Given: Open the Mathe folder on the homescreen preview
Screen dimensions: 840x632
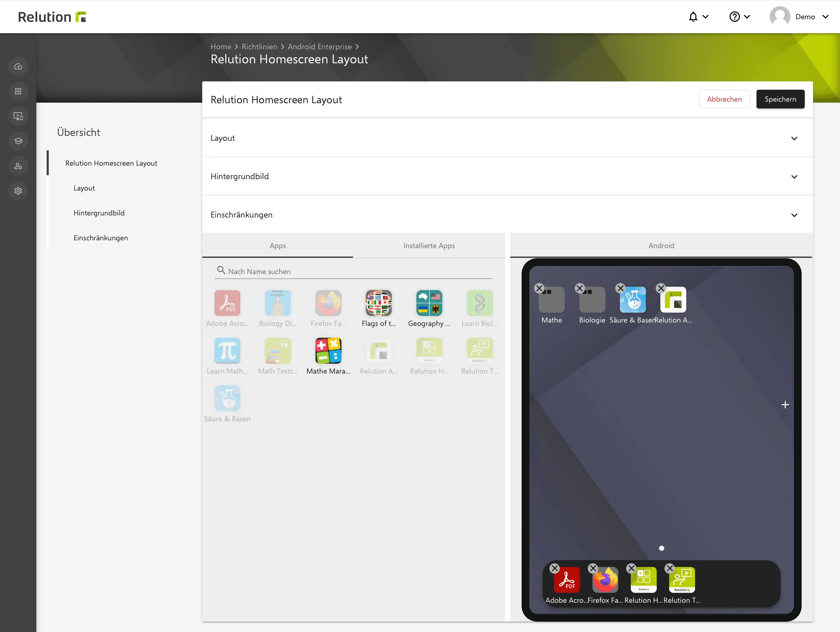Looking at the screenshot, I should pos(552,300).
